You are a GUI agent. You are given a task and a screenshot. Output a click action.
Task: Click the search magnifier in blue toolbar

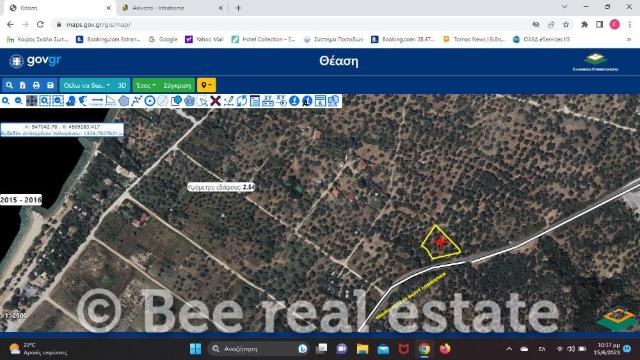tap(9, 85)
